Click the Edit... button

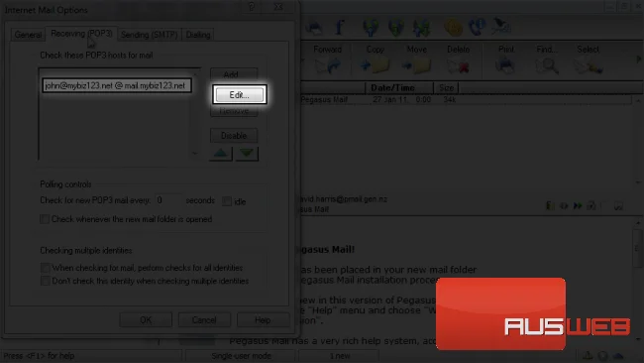[x=240, y=95]
